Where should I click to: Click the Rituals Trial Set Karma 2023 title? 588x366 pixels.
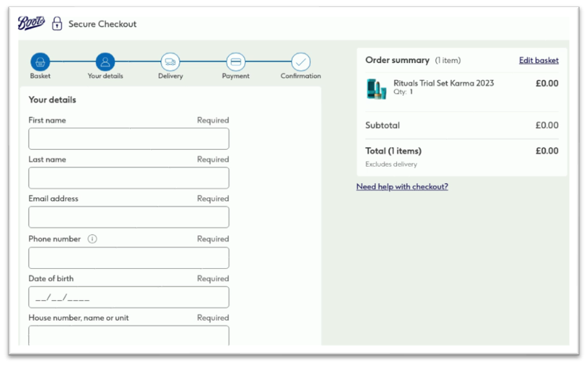(443, 83)
